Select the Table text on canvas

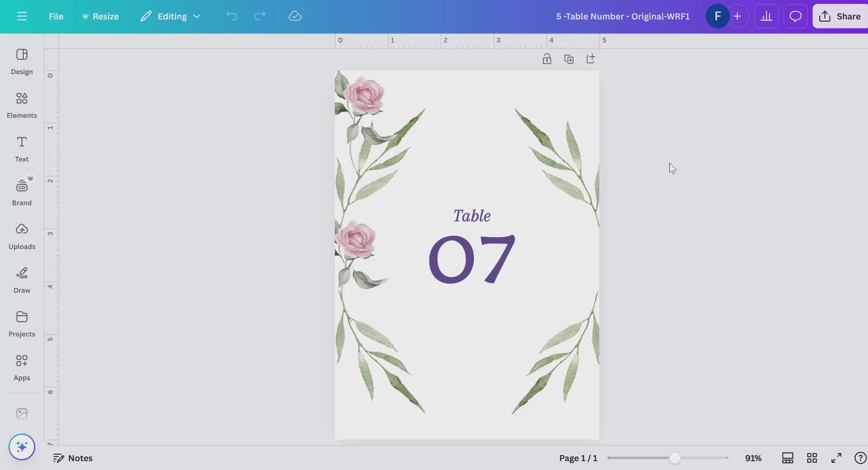click(472, 216)
